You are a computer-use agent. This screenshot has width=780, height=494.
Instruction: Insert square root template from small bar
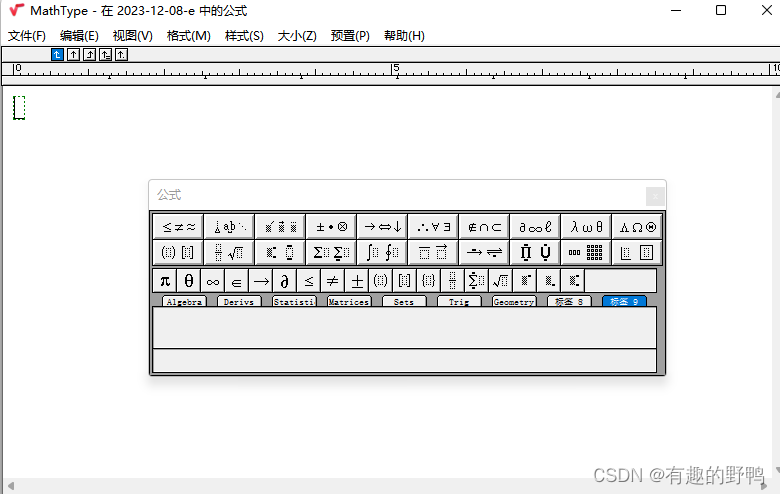coord(500,281)
